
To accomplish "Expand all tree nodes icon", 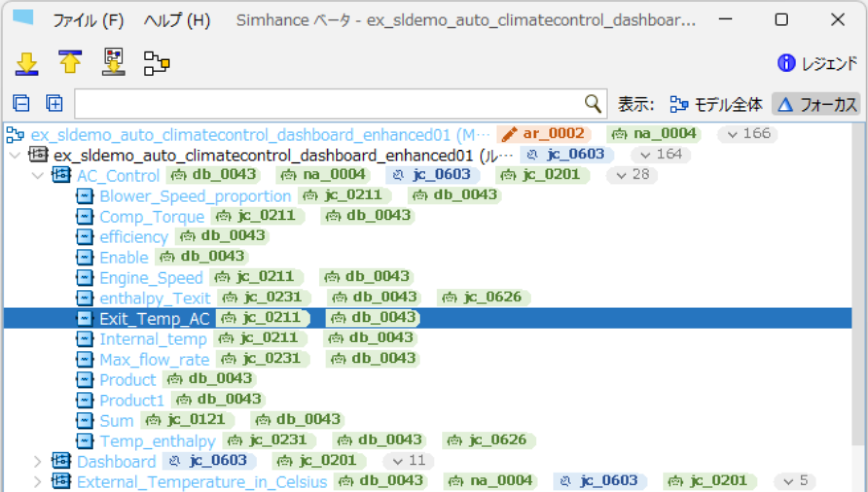I will click(x=54, y=104).
